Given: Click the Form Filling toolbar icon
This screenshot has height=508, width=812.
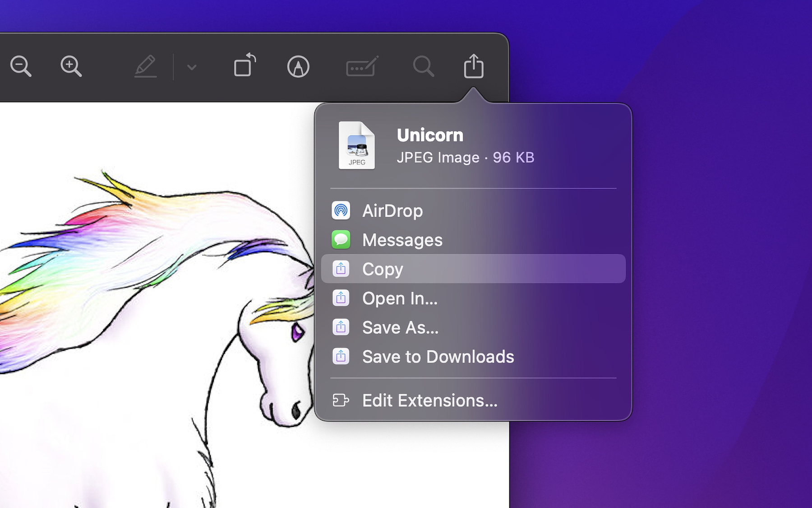Looking at the screenshot, I should [362, 67].
